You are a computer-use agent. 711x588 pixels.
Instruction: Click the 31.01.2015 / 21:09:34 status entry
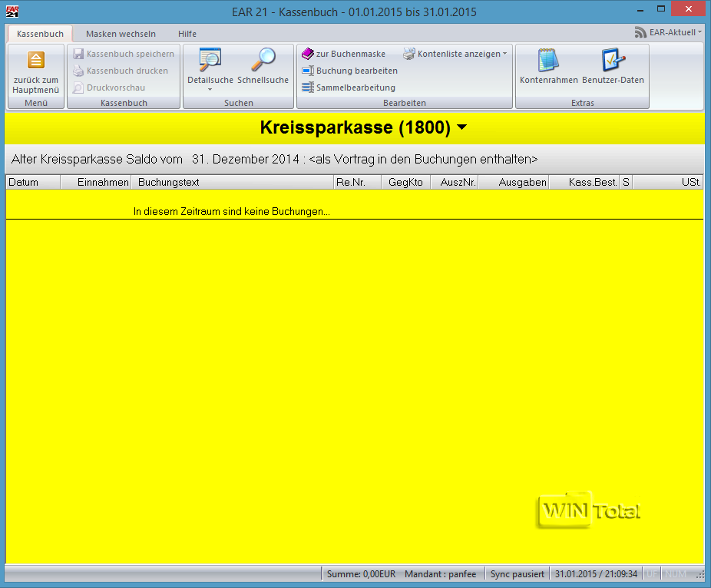click(597, 574)
